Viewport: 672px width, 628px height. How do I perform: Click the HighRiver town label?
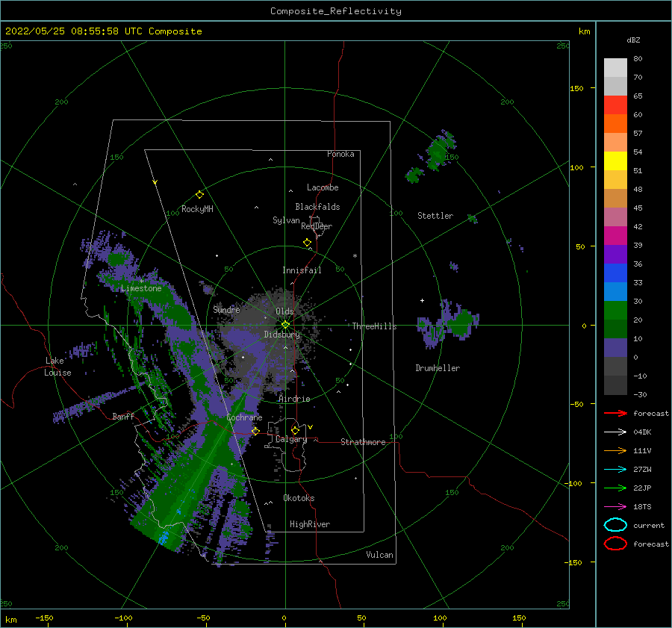click(310, 524)
